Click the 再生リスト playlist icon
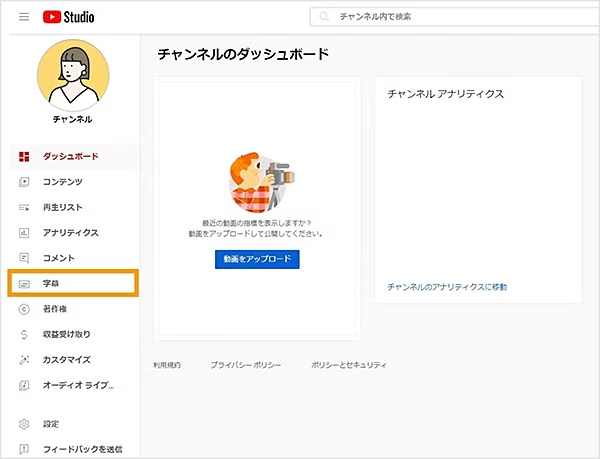The image size is (600, 459). (x=24, y=208)
